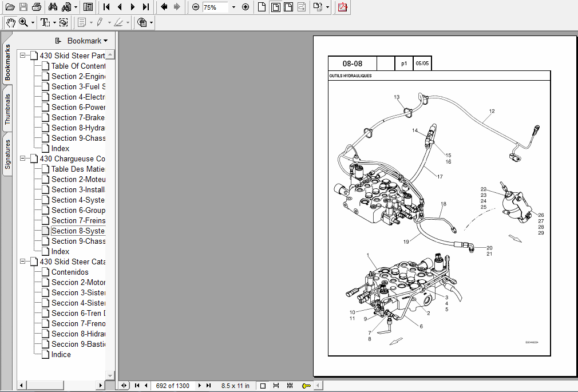The height and width of the screenshot is (392, 578).
Task: Select the Hand tool
Action: (10, 22)
